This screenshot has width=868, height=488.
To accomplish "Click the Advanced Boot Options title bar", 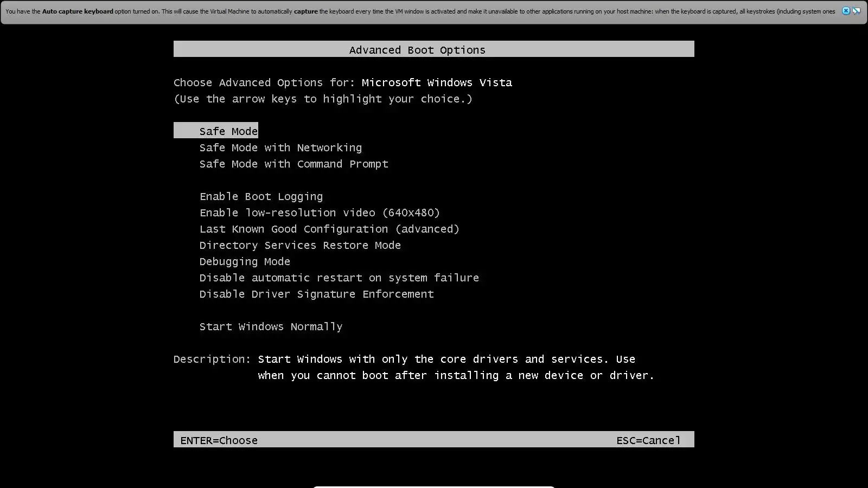I will click(x=434, y=49).
